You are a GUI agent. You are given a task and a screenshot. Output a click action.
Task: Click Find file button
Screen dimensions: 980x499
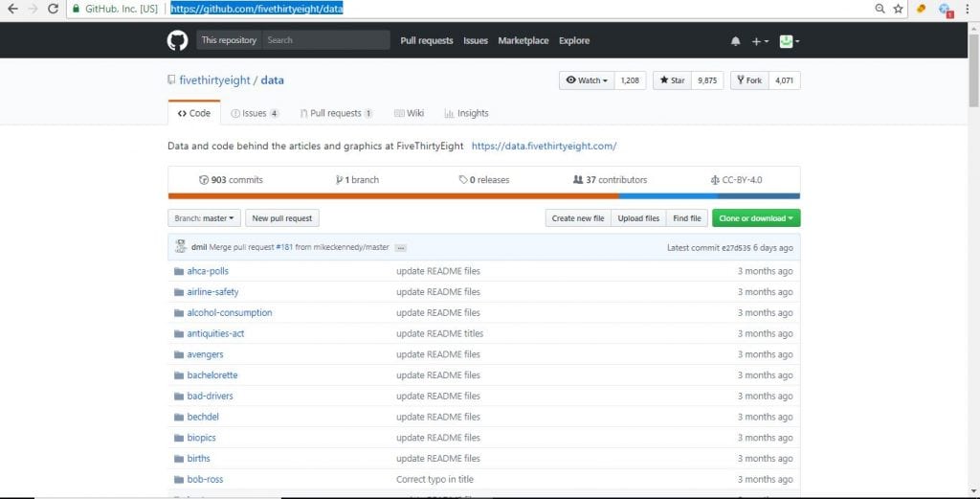click(x=687, y=218)
